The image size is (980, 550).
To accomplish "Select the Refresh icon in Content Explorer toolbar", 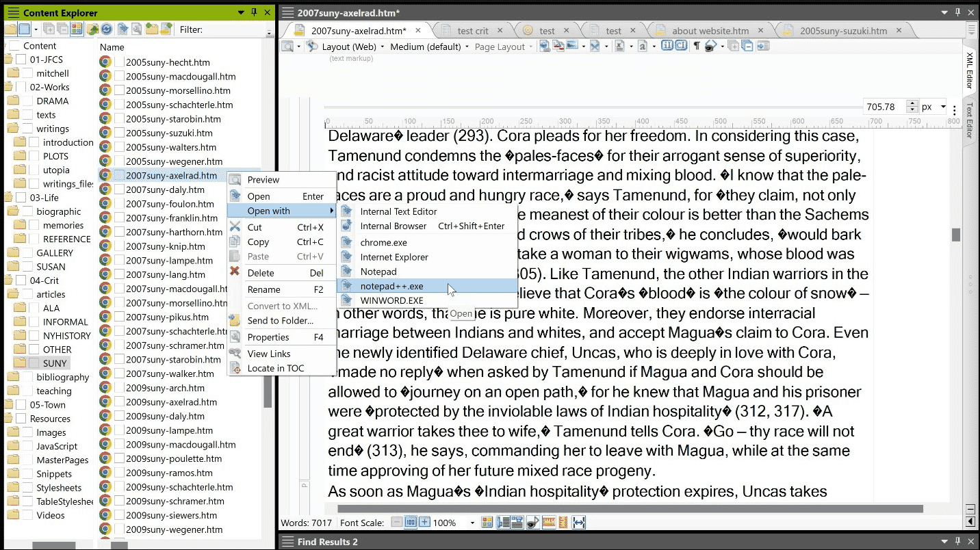I will [106, 29].
